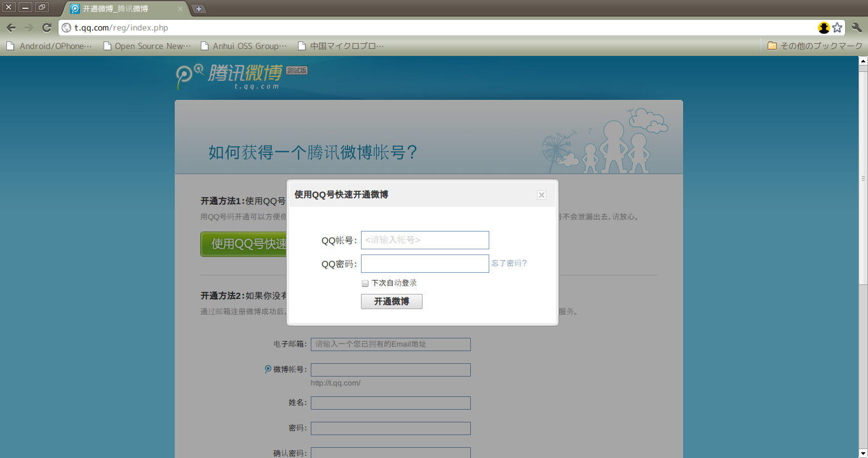The image size is (868, 458).
Task: Expand the その他のブックマーク folder
Action: click(x=815, y=46)
